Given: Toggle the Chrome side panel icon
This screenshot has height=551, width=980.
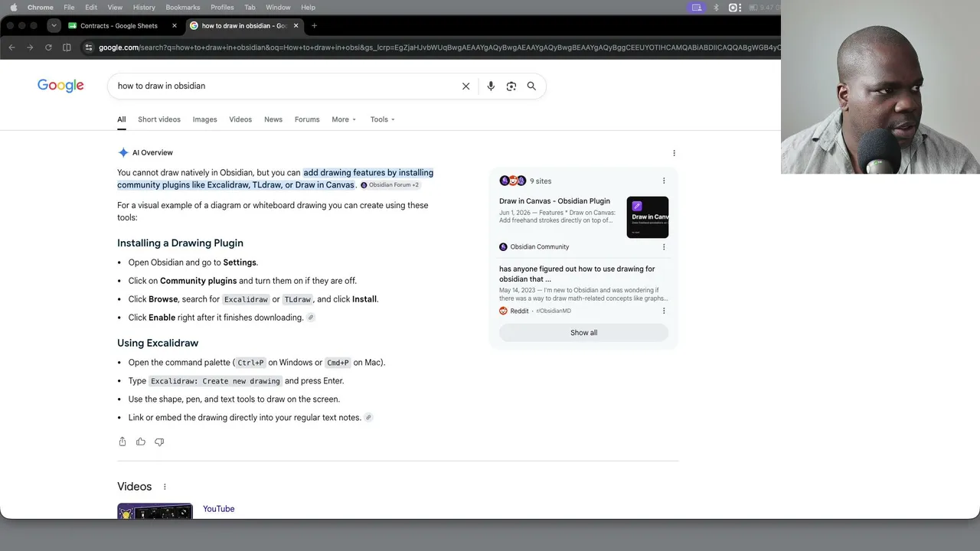Looking at the screenshot, I should pyautogui.click(x=67, y=47).
